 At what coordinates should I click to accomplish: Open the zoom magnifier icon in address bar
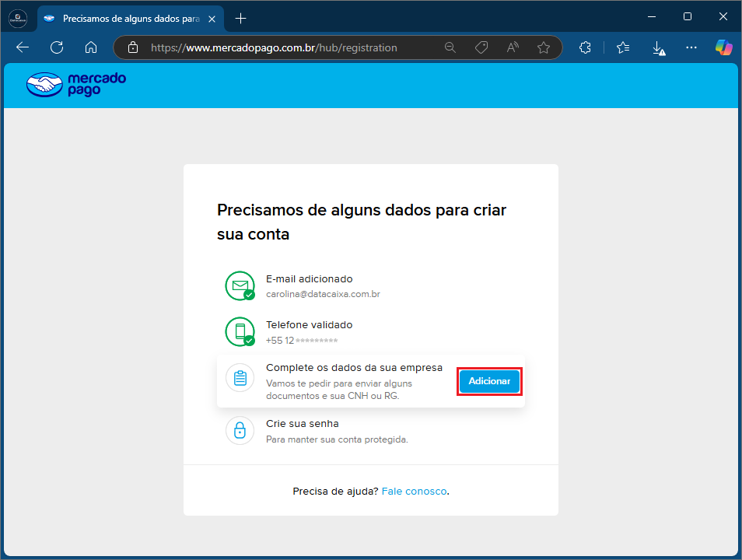coord(450,47)
